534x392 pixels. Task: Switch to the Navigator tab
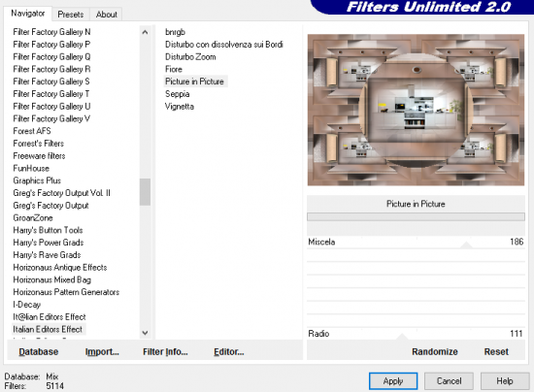pos(28,14)
